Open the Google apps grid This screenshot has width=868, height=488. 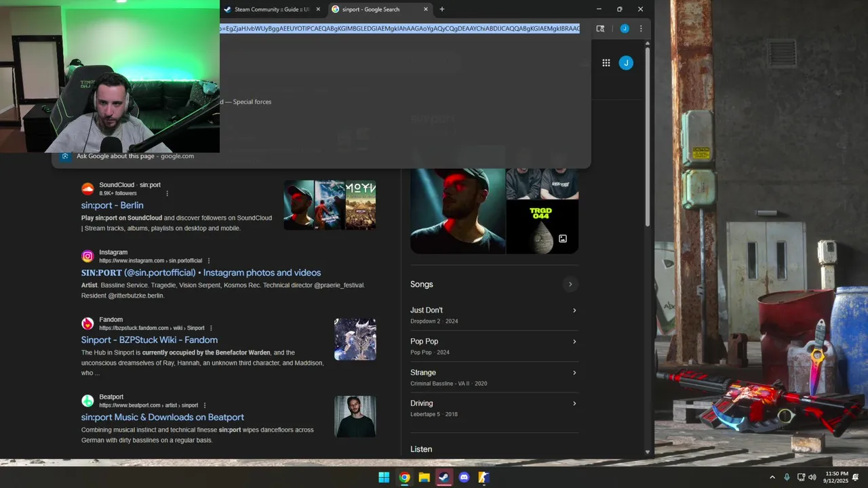[606, 63]
